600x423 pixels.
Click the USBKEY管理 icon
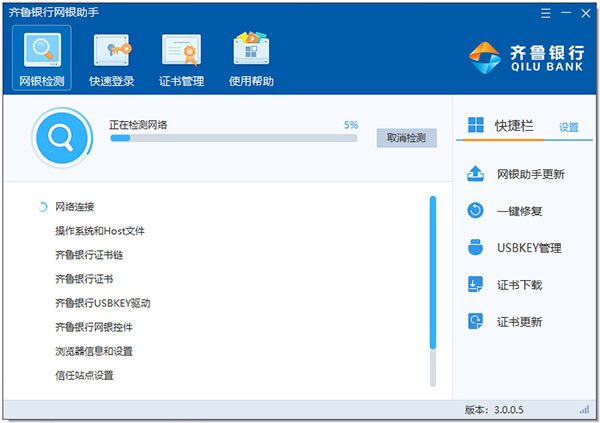(475, 247)
